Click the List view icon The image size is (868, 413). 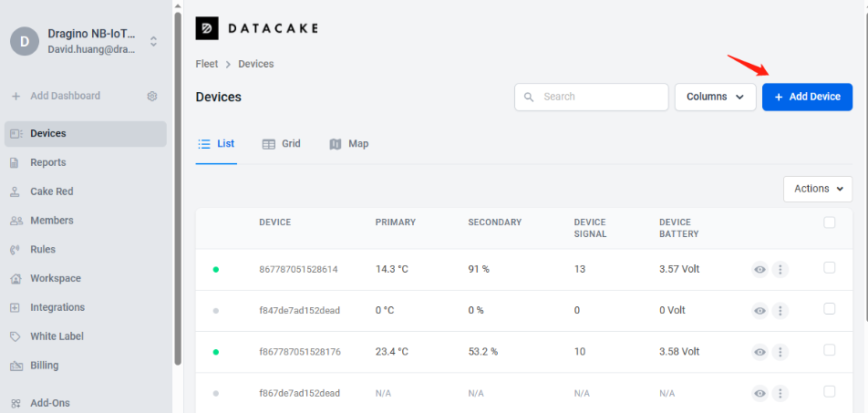[x=204, y=144]
